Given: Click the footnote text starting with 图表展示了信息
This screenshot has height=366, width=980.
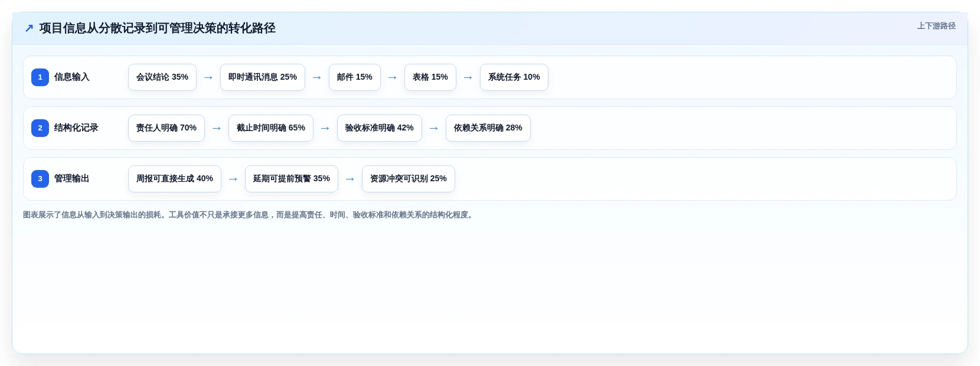Looking at the screenshot, I should [249, 215].
